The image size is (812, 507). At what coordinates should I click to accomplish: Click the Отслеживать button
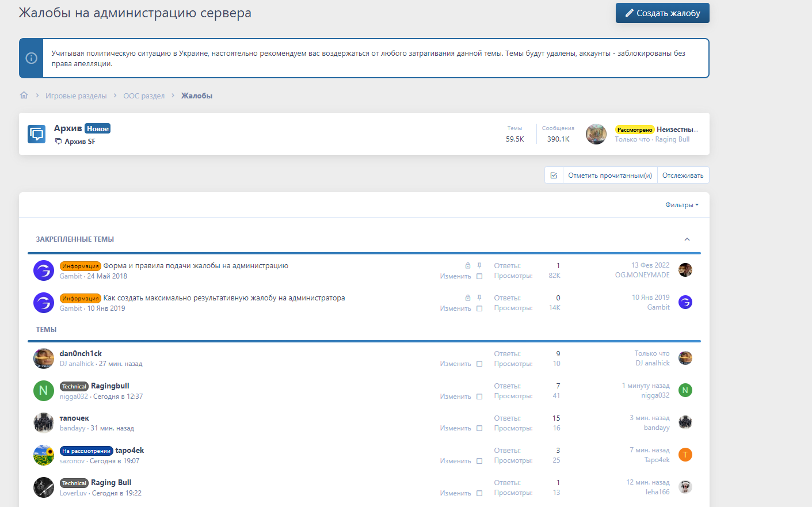[x=683, y=176]
